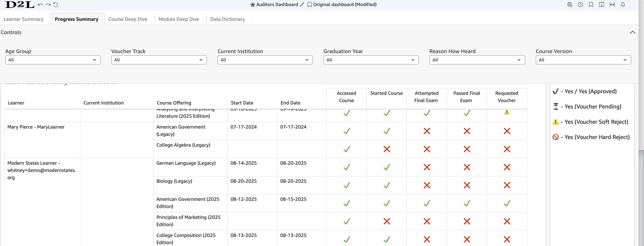Screen dimensions: 644x246
Task: Switch to the Learner Summary tab
Action: [24, 19]
